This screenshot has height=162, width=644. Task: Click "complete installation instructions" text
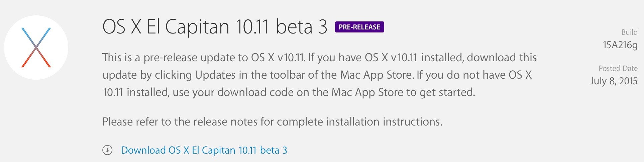[359, 122]
